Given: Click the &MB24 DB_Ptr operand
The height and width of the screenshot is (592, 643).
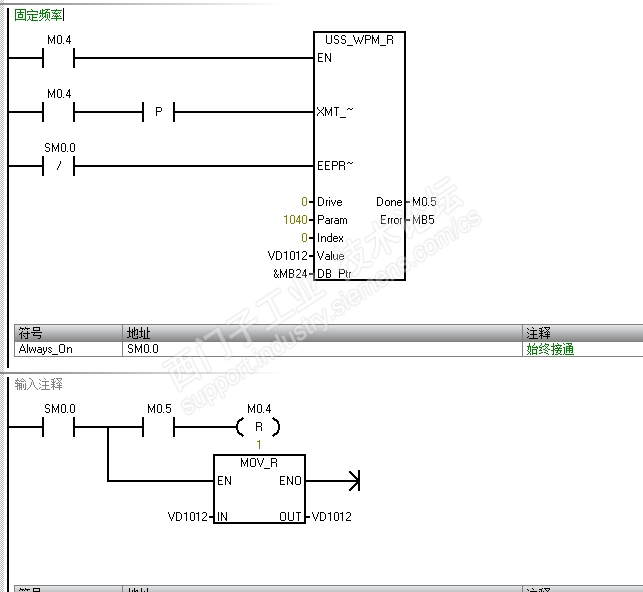Looking at the screenshot, I should (290, 274).
